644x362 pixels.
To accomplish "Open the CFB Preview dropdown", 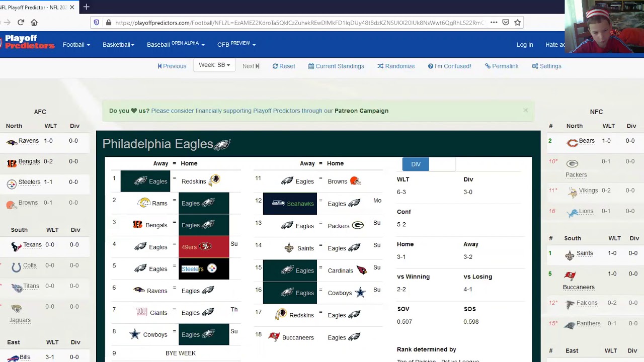I will [x=236, y=44].
